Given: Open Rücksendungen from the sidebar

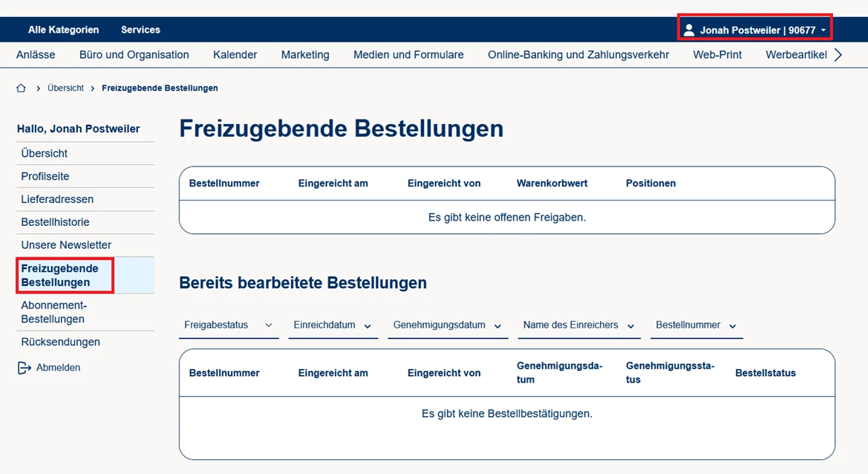Looking at the screenshot, I should click(x=60, y=342).
